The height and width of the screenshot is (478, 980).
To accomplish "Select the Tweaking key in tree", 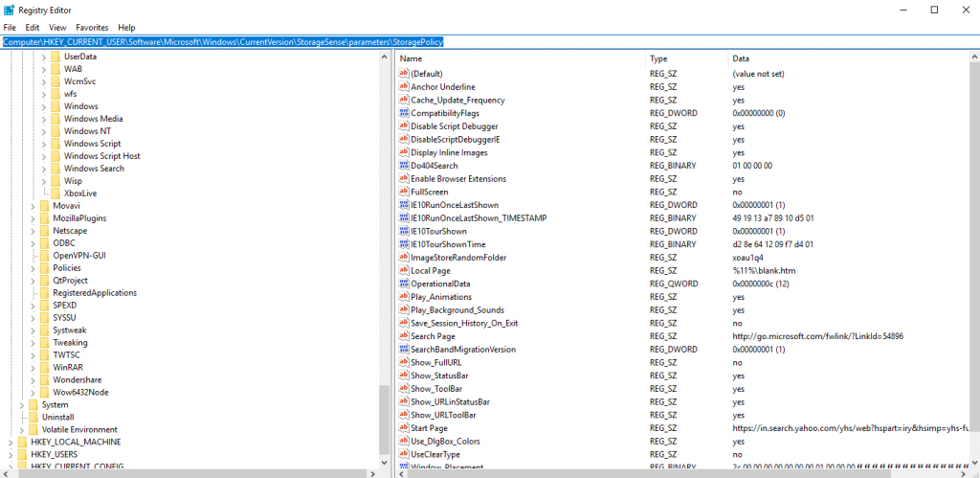I will (x=70, y=343).
